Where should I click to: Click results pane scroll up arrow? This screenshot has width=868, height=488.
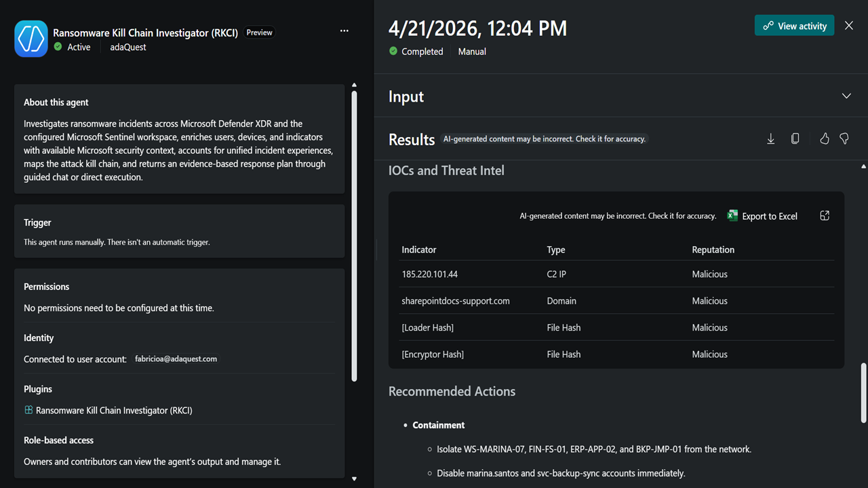tap(863, 166)
